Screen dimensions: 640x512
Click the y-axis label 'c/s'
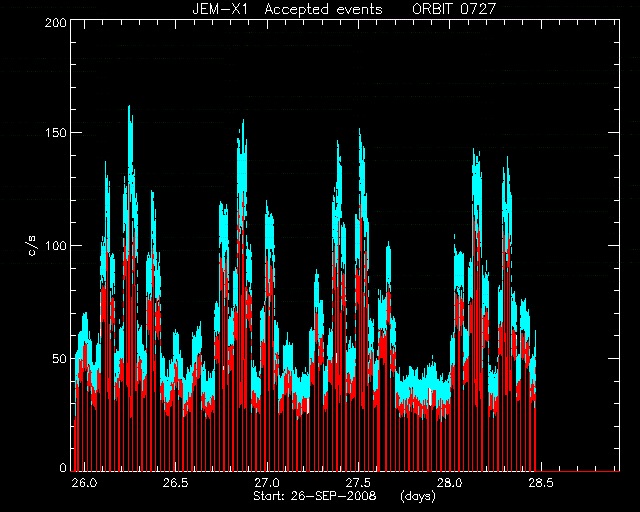coord(33,246)
